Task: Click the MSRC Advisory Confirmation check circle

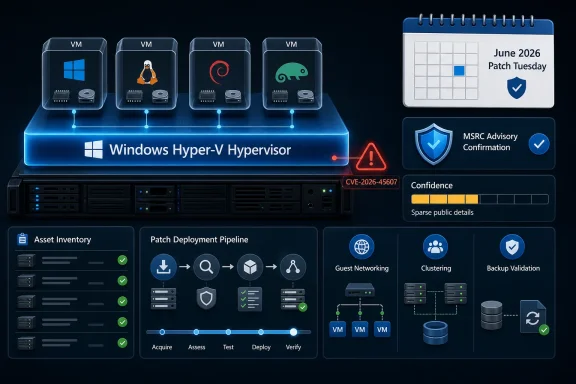Action: point(539,144)
